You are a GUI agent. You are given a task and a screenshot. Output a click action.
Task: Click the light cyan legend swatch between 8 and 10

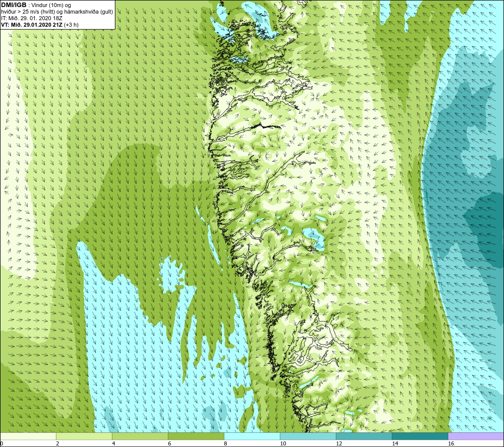[252, 436]
